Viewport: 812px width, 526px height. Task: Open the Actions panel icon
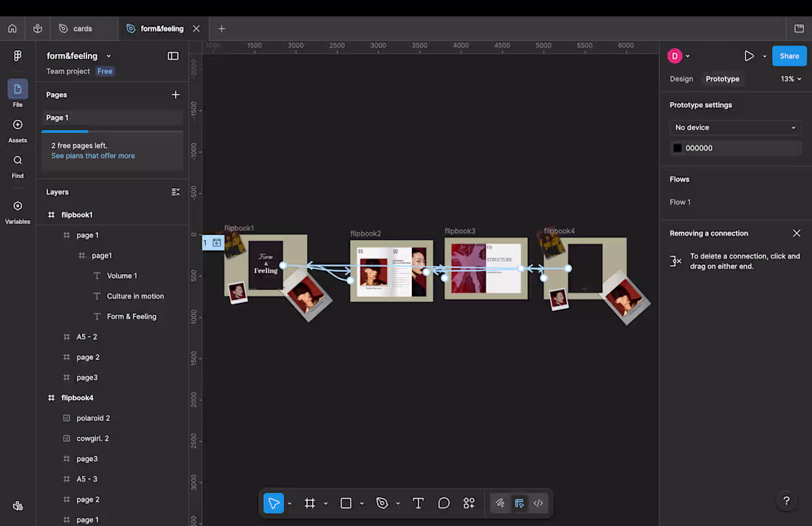coord(469,503)
